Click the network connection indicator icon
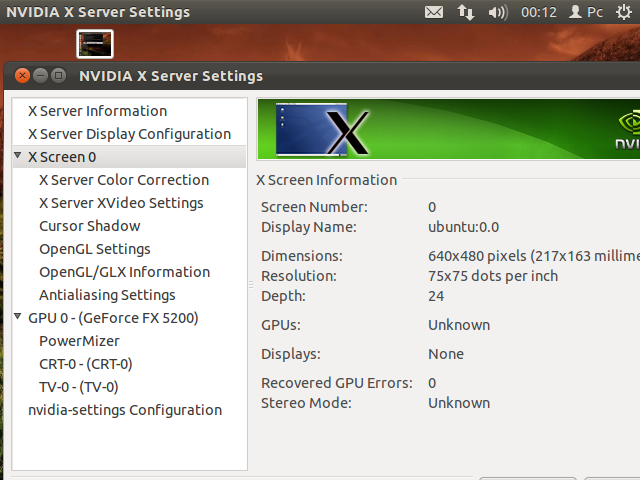Viewport: 640px width, 480px height. point(466,13)
